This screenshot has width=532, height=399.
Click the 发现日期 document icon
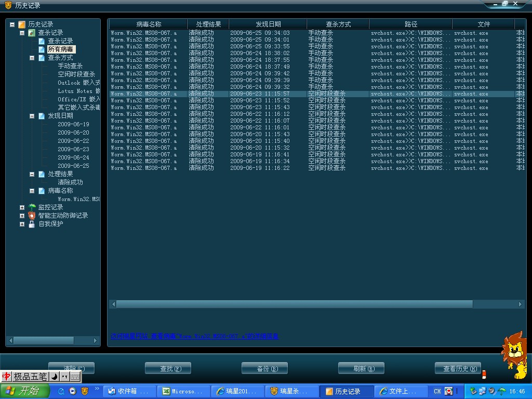pos(42,116)
